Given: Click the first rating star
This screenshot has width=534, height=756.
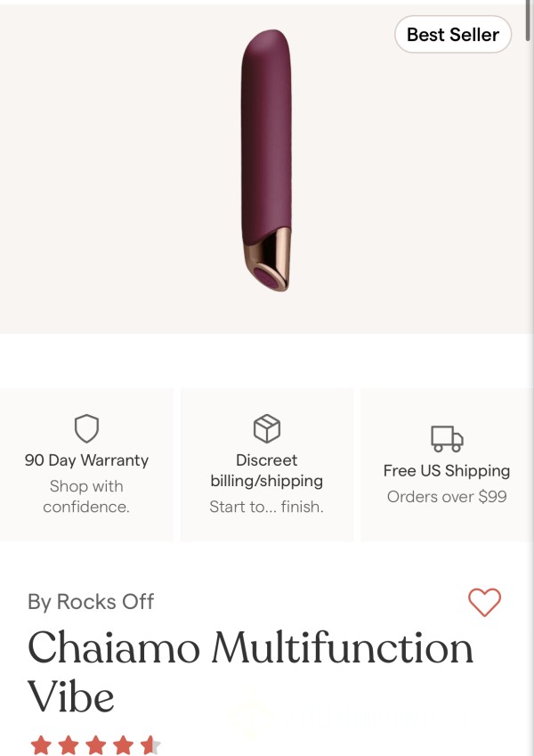Looking at the screenshot, I should [41, 745].
